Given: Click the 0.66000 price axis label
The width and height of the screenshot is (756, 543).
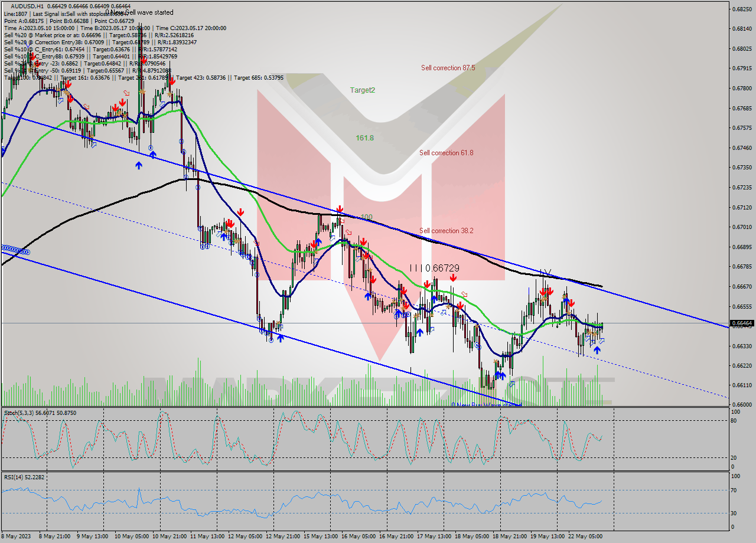Looking at the screenshot, I should [742, 404].
